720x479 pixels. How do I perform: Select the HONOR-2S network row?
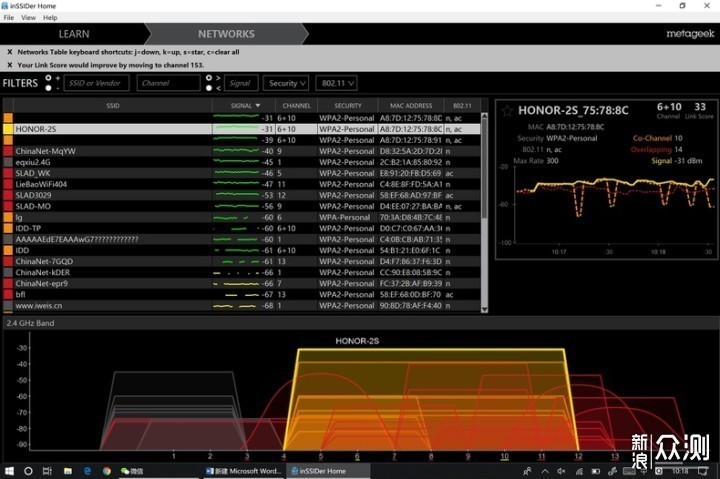coord(242,129)
